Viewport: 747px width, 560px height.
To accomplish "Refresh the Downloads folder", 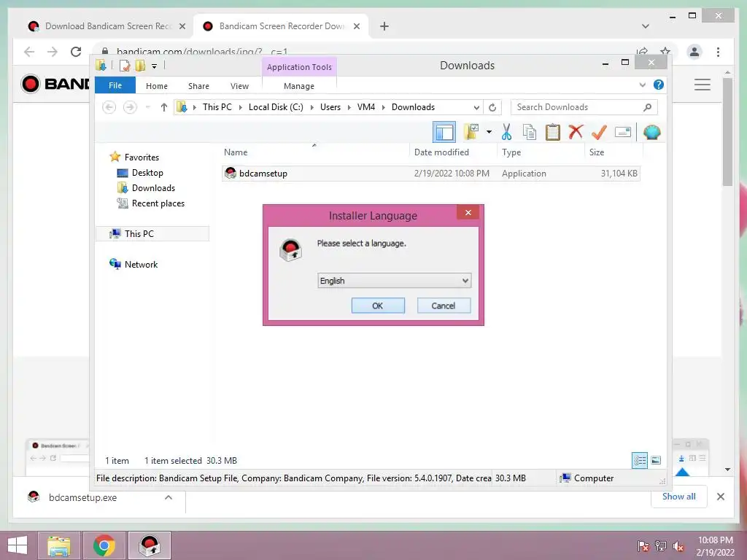I will [492, 108].
